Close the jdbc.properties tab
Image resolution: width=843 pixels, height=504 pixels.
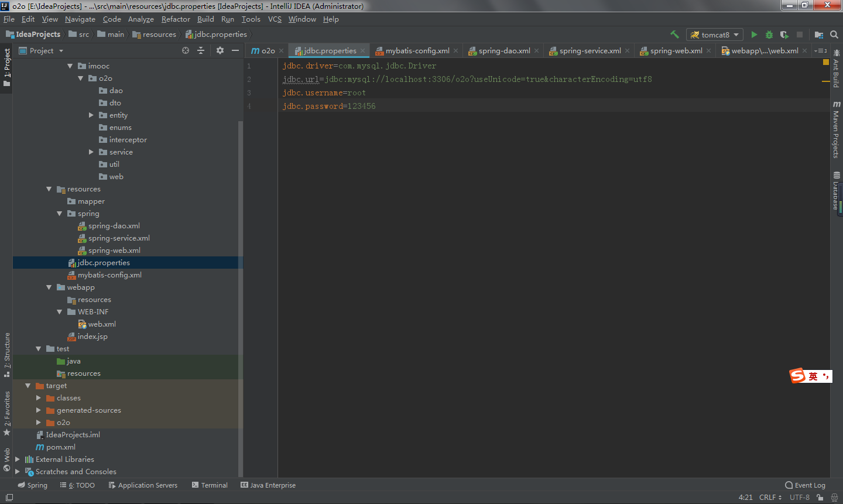coord(362,51)
